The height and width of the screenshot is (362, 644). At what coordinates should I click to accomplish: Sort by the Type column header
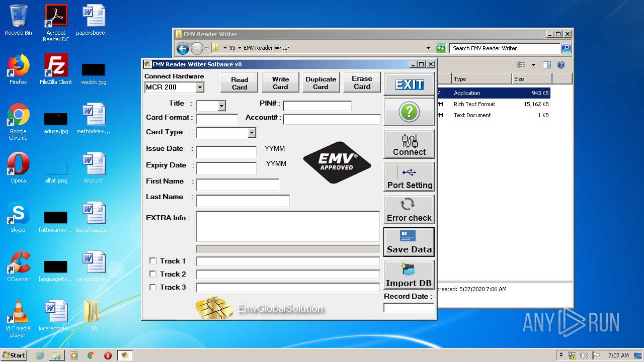(x=481, y=79)
